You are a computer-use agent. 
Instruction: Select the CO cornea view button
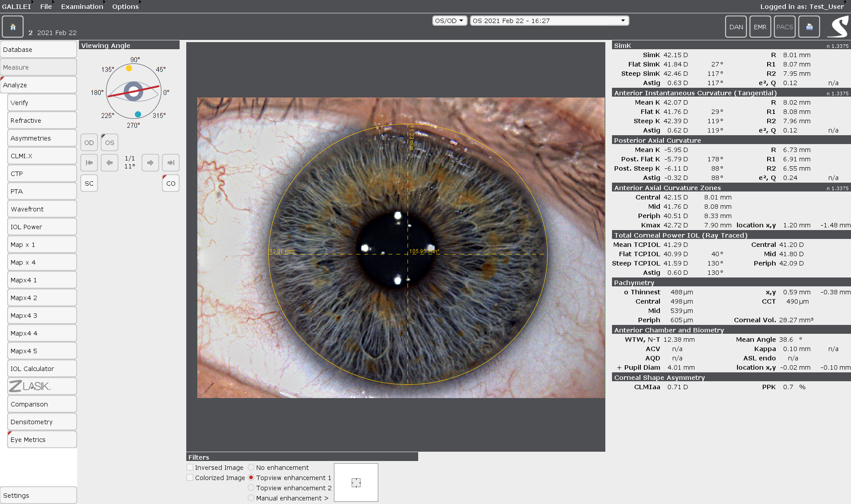point(170,183)
